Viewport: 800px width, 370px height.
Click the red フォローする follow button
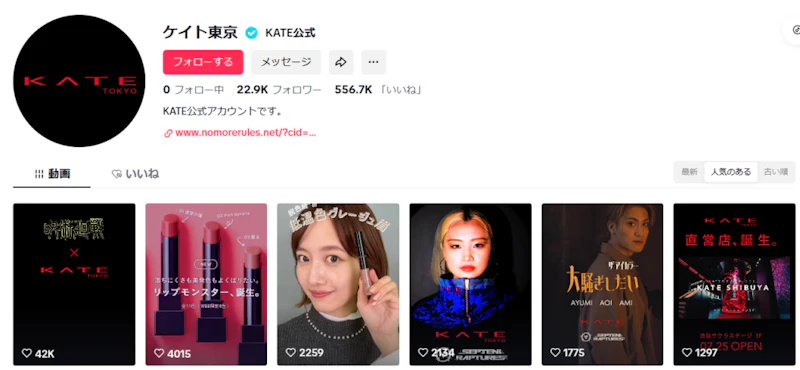203,62
